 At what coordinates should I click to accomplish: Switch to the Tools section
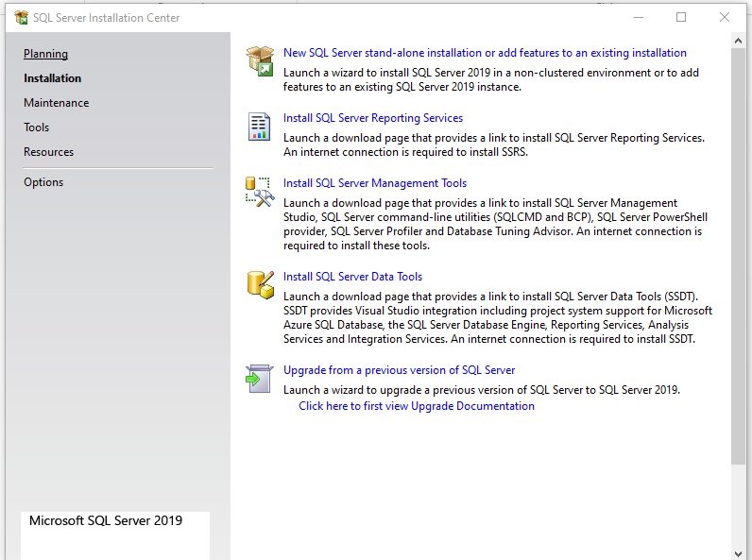[36, 127]
